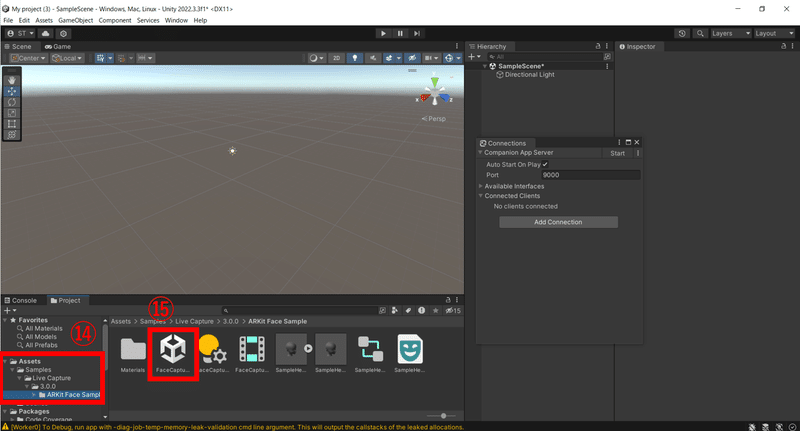Open the Center pivot dropdown

coord(28,58)
